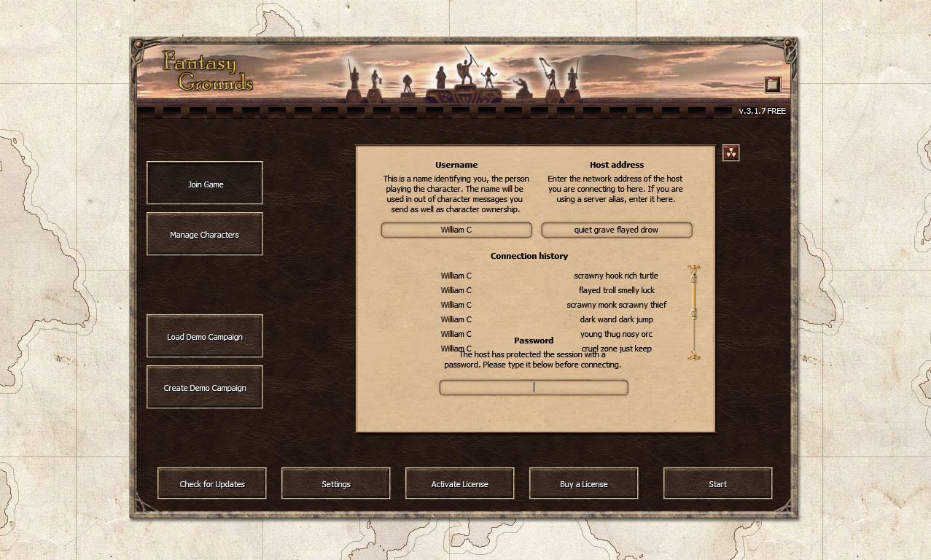Image resolution: width=931 pixels, height=560 pixels.
Task: Click the Password input field
Action: [534, 387]
